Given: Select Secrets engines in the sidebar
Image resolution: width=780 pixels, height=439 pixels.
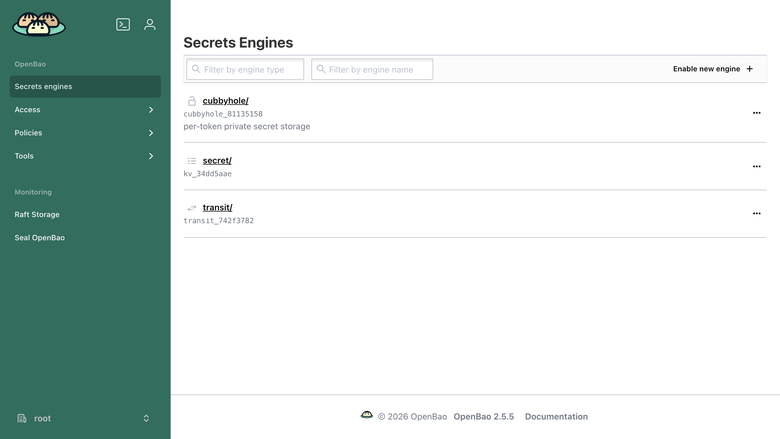Looking at the screenshot, I should click(85, 87).
